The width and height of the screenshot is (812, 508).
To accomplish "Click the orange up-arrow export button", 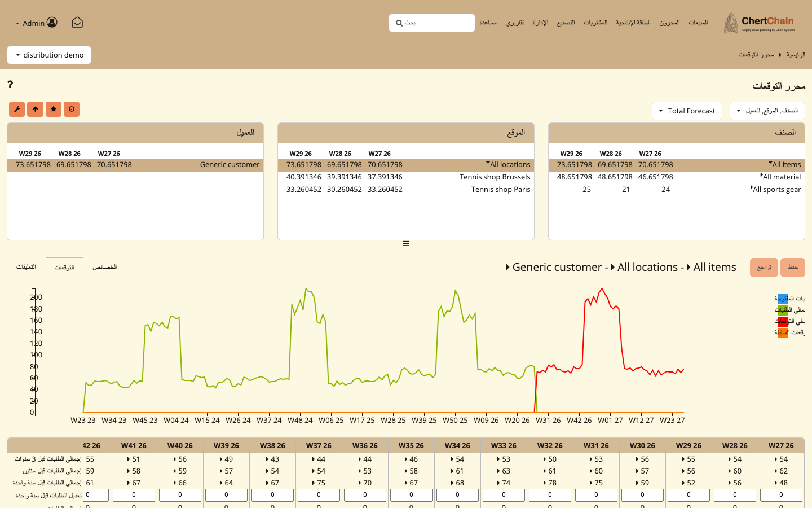I will coord(35,109).
